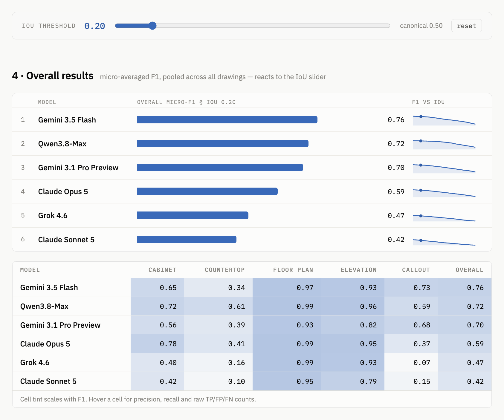Image resolution: width=504 pixels, height=420 pixels.
Task: Click Qwen3.8-Max elevation cell 0.96
Action: pyautogui.click(x=353, y=306)
